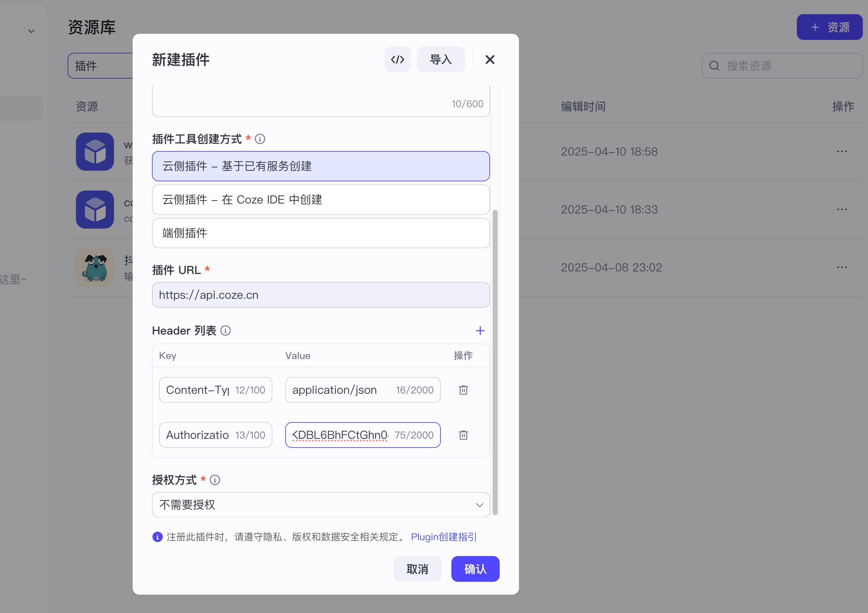The height and width of the screenshot is (613, 868).
Task: Close the 新建插件 dialog
Action: 490,60
